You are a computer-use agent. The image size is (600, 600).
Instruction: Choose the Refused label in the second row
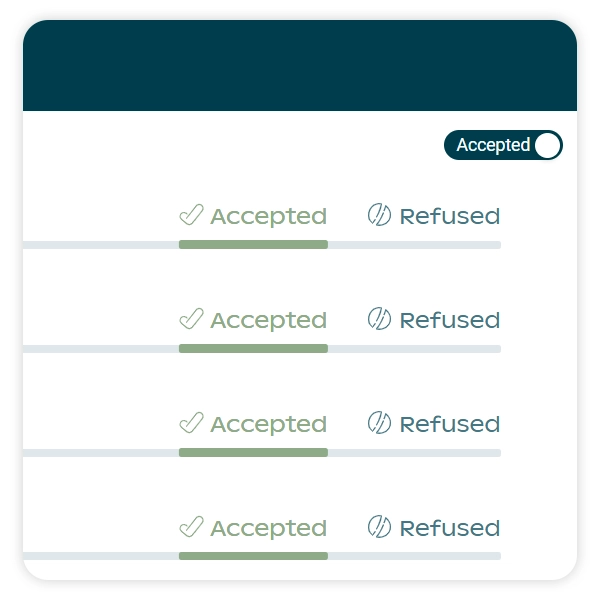449,320
